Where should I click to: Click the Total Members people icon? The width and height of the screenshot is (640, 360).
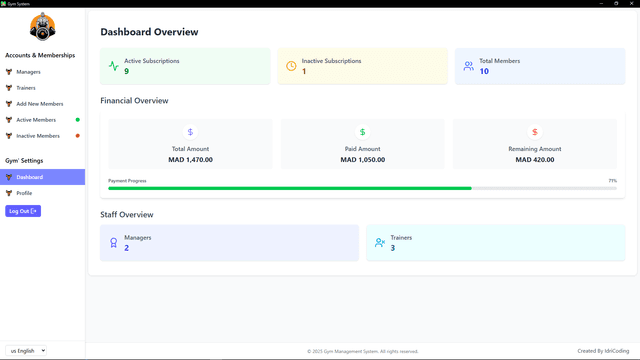[469, 66]
